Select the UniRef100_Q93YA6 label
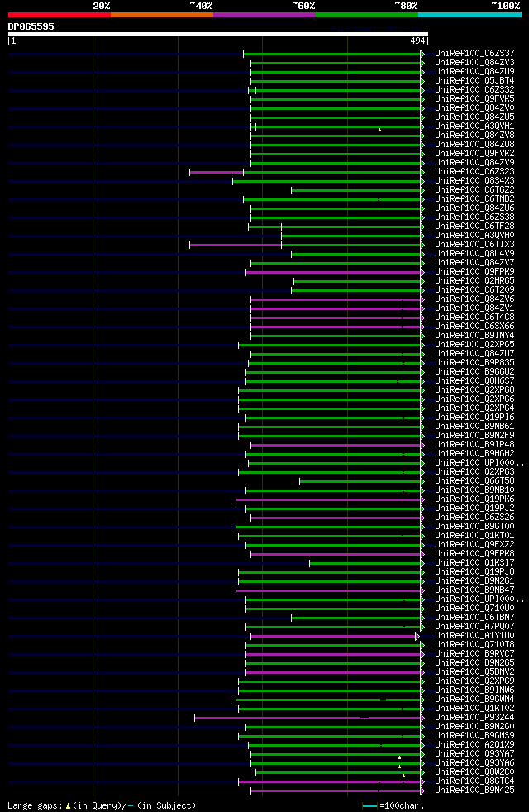 (474, 763)
